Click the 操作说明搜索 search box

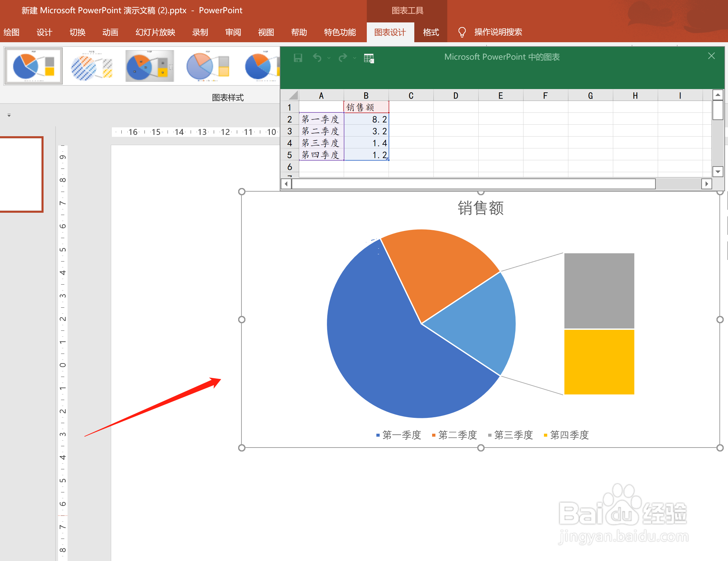pos(498,32)
